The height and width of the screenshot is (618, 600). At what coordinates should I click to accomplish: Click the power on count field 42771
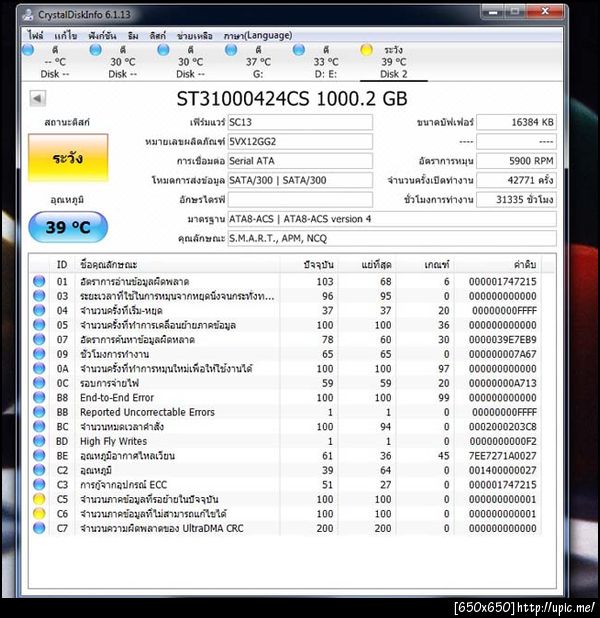516,180
